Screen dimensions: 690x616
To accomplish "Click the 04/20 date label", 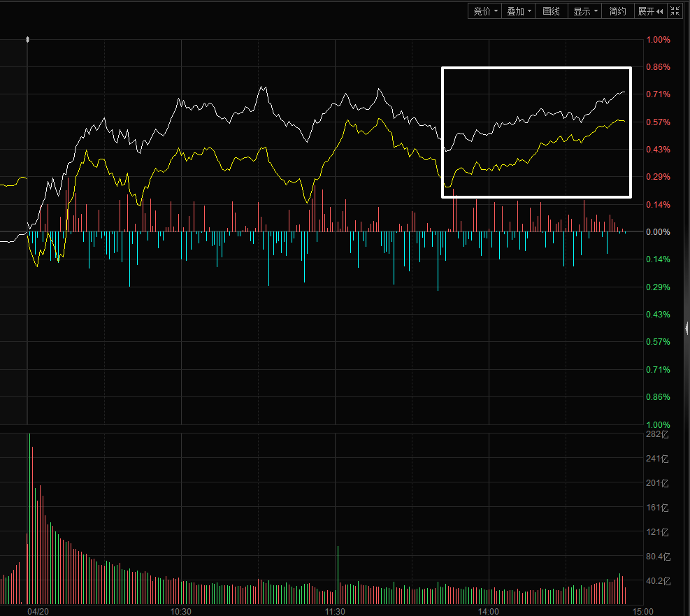I will [38, 611].
